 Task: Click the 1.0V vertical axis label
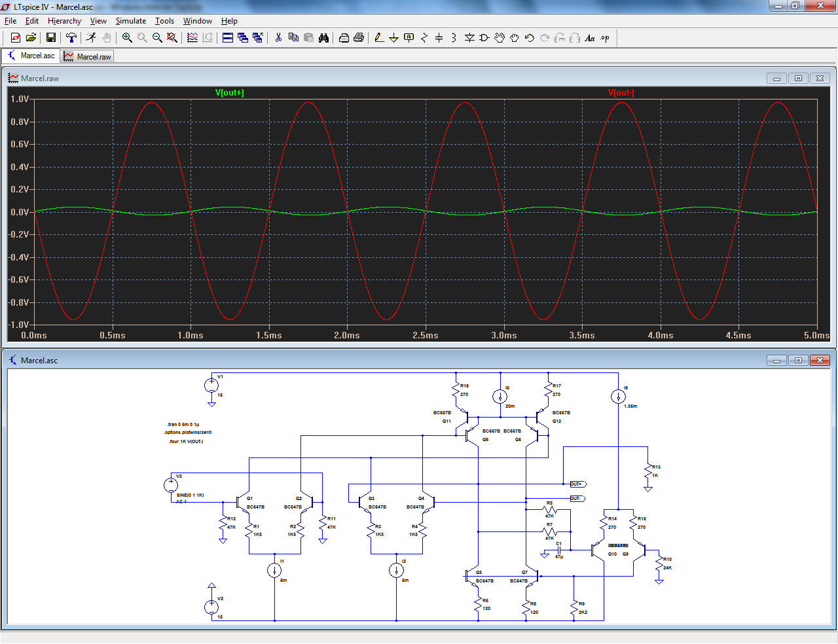point(20,99)
